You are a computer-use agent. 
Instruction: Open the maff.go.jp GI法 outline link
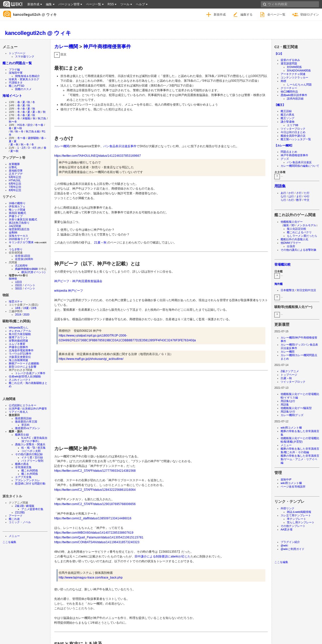pos(91,359)
